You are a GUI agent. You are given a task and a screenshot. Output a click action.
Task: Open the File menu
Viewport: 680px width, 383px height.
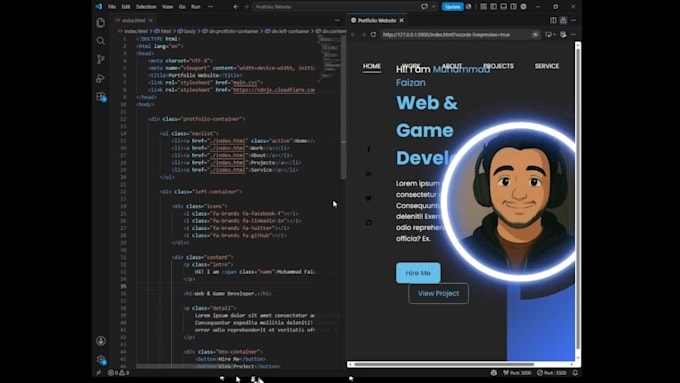coord(112,7)
